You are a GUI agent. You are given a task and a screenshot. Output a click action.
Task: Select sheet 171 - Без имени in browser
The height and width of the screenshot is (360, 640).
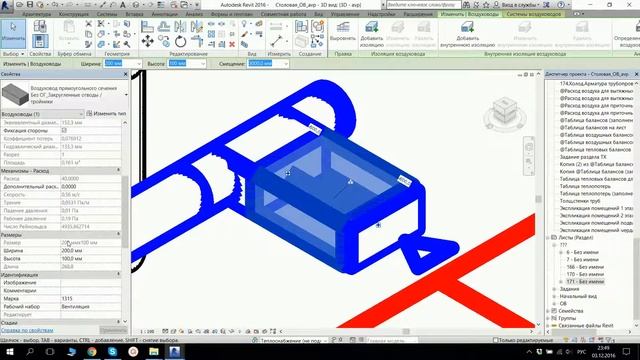(x=585, y=282)
